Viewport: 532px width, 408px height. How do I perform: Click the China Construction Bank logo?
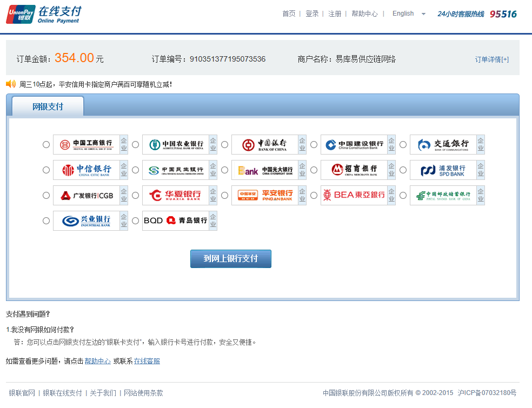354,144
